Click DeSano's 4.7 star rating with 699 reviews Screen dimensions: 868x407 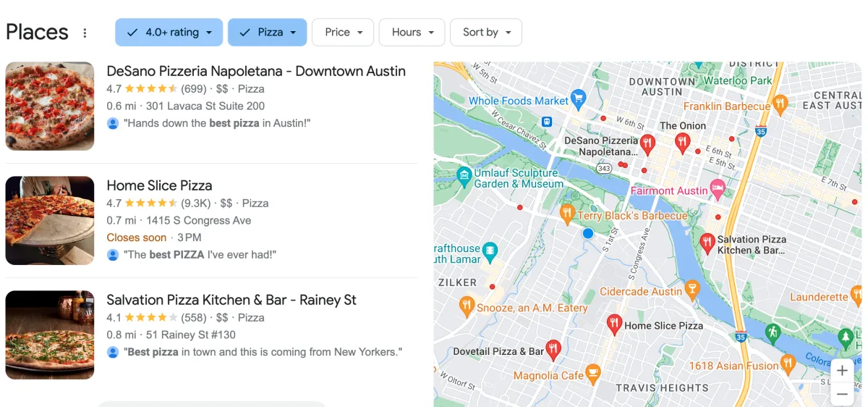click(x=156, y=88)
